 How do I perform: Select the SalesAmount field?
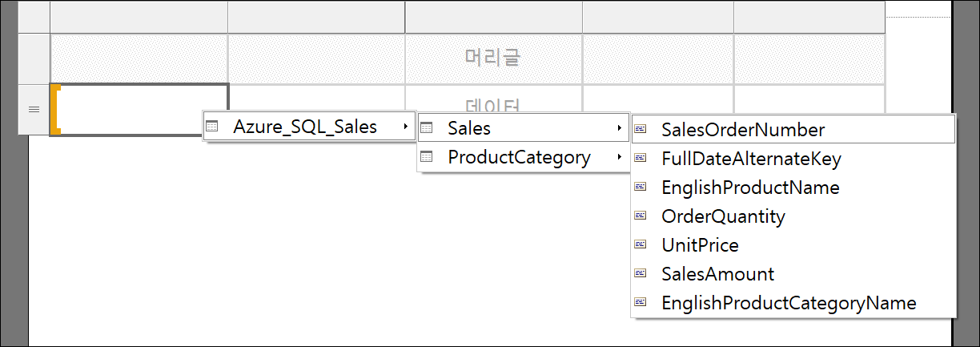793,274
